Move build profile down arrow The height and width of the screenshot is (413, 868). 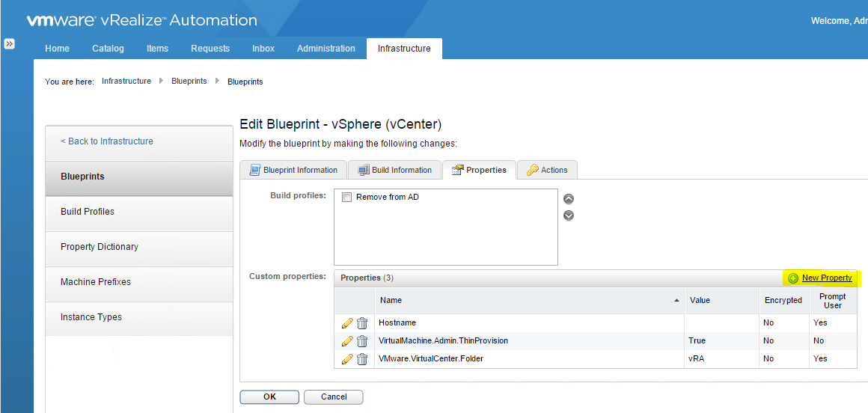click(569, 215)
